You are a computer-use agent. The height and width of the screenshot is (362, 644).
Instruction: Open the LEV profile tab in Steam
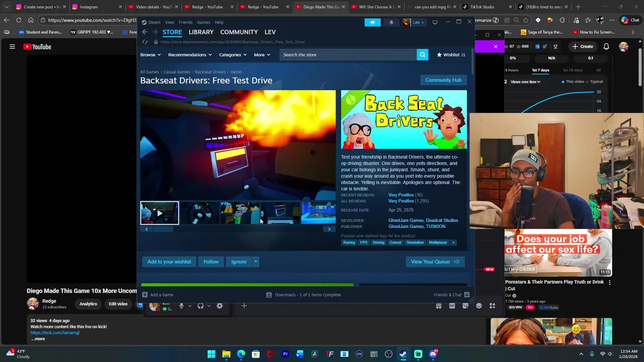coord(270,32)
